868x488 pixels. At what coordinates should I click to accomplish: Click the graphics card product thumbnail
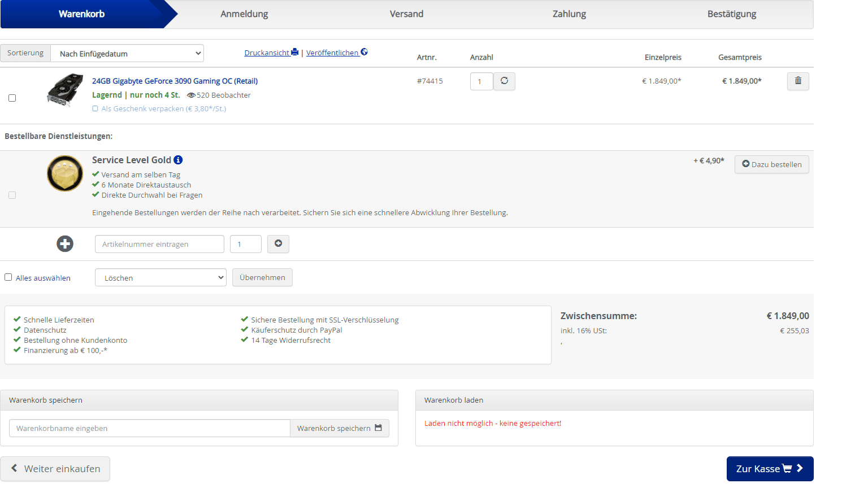coord(65,89)
